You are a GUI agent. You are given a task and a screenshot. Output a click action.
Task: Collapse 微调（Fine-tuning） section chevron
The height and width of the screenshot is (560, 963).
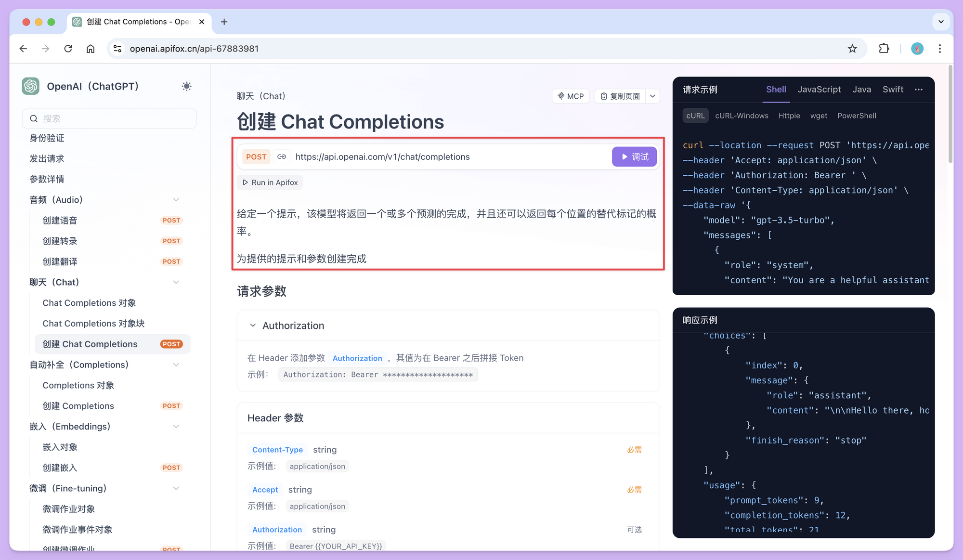pos(176,488)
